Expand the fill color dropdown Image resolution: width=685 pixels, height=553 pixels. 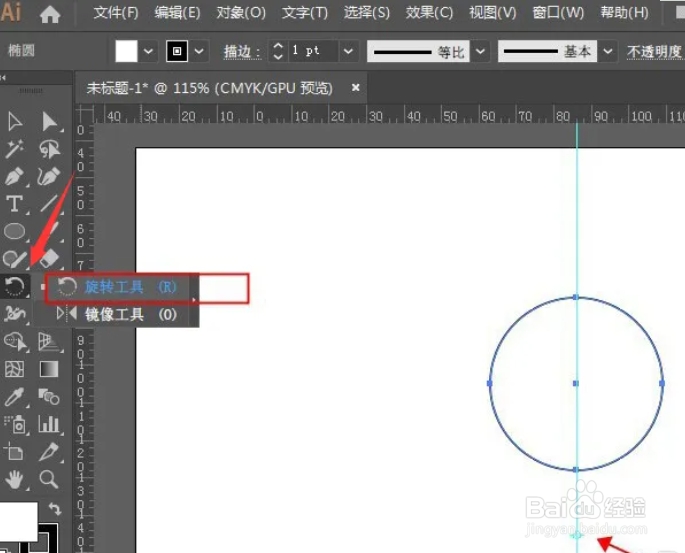click(148, 51)
